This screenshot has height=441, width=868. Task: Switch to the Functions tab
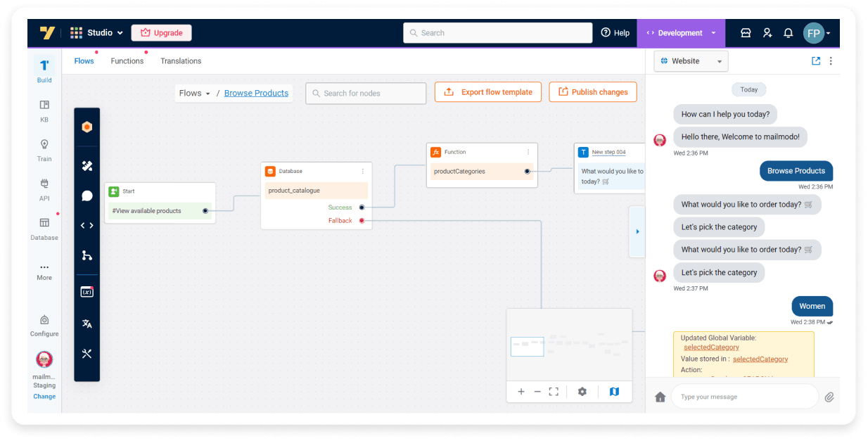coord(127,60)
